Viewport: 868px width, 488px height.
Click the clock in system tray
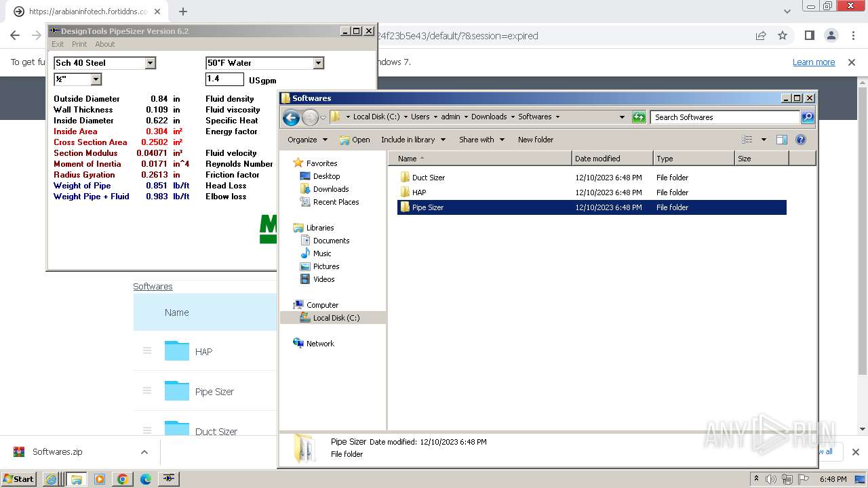click(x=833, y=479)
